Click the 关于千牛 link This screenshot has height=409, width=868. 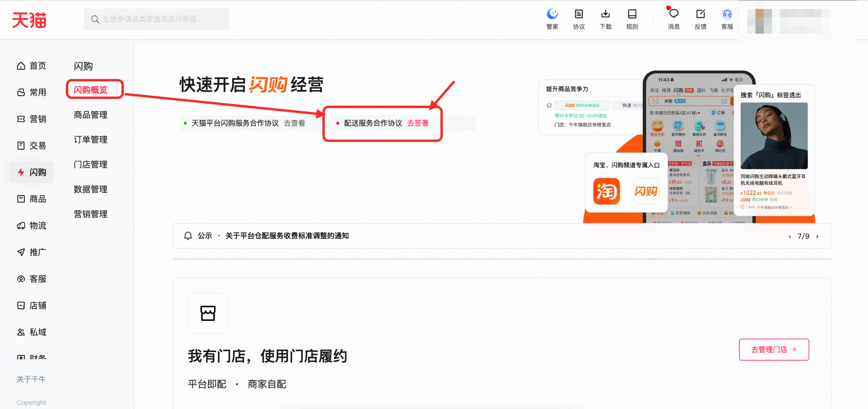(x=31, y=379)
